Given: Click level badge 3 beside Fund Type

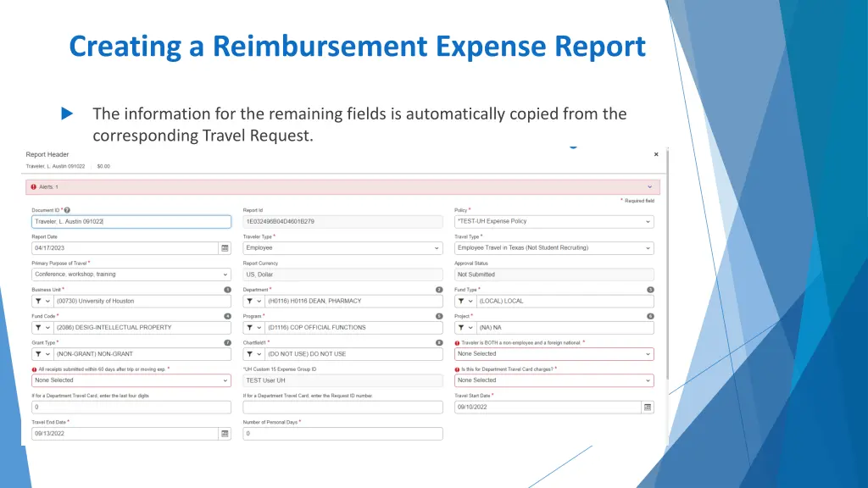Looking at the screenshot, I should tap(650, 290).
